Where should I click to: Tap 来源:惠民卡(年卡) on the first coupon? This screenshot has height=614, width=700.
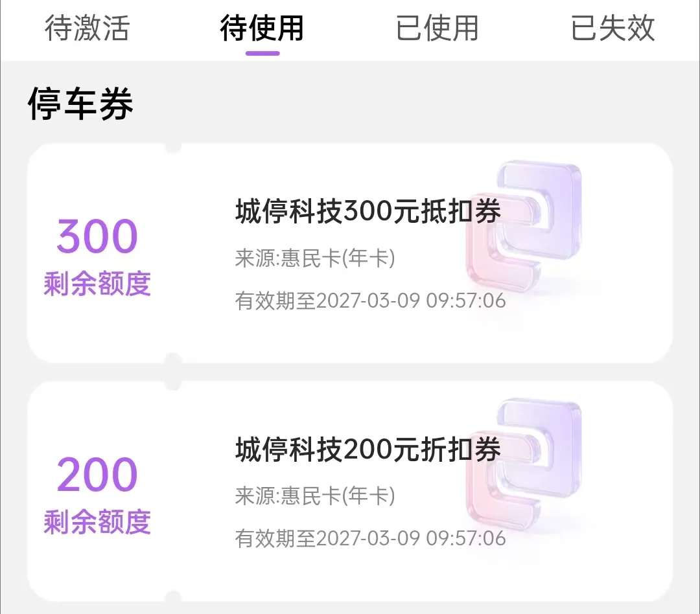click(315, 258)
